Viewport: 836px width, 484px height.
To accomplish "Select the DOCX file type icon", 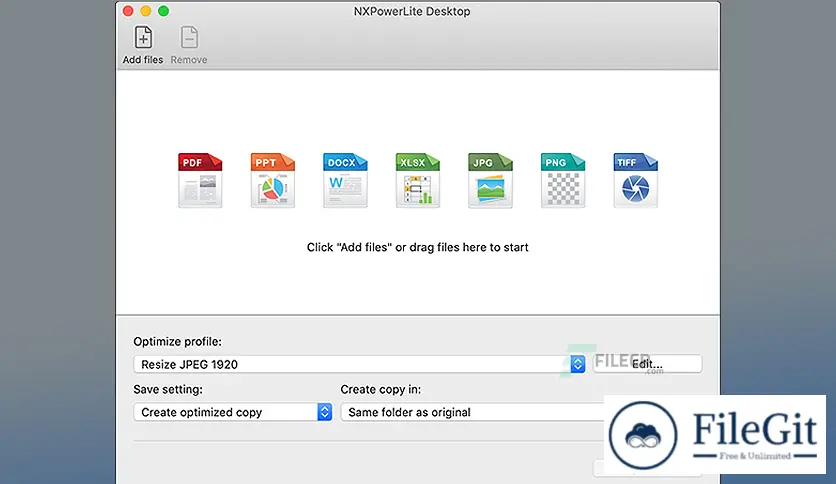I will (x=345, y=180).
